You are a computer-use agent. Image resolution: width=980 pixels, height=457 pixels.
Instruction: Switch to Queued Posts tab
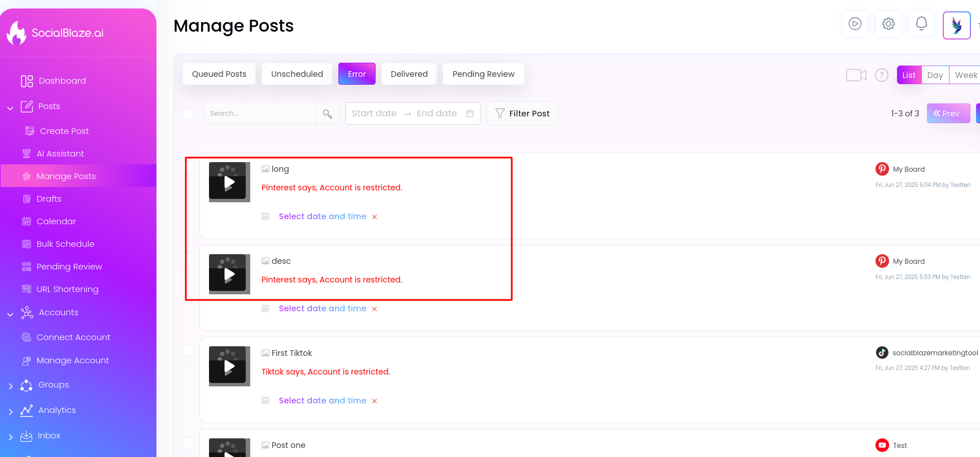coord(219,74)
